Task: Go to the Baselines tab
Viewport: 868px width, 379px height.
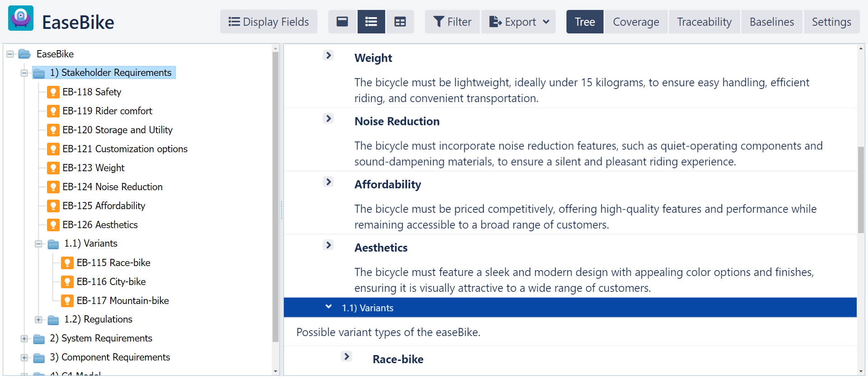Action: pos(772,22)
